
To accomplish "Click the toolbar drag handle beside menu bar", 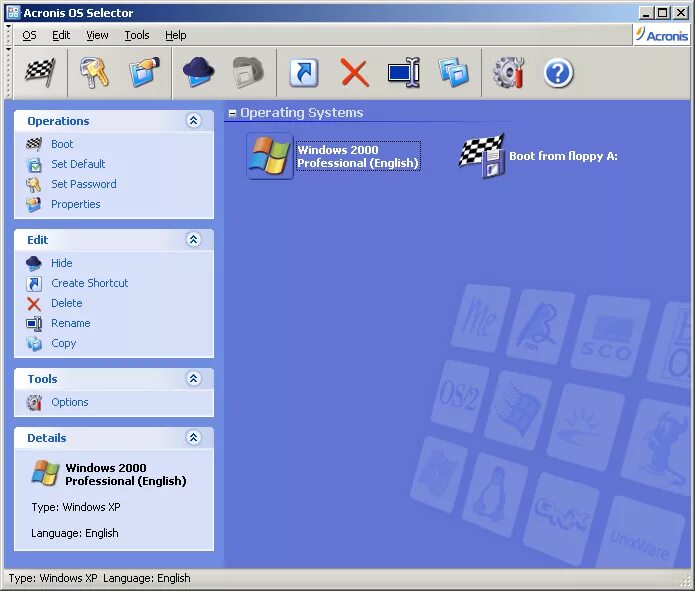I will 8,35.
